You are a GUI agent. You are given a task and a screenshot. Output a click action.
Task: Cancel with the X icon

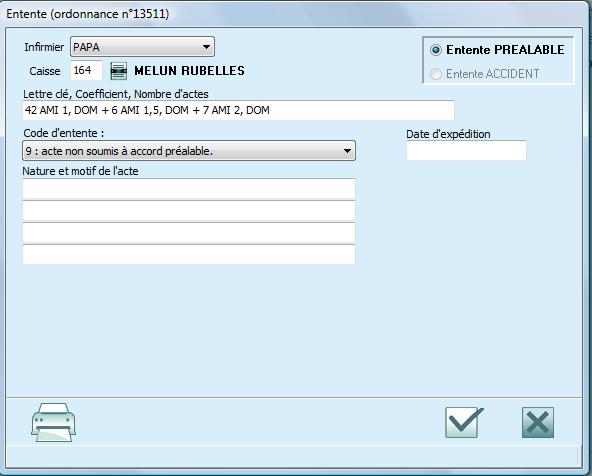(x=538, y=422)
